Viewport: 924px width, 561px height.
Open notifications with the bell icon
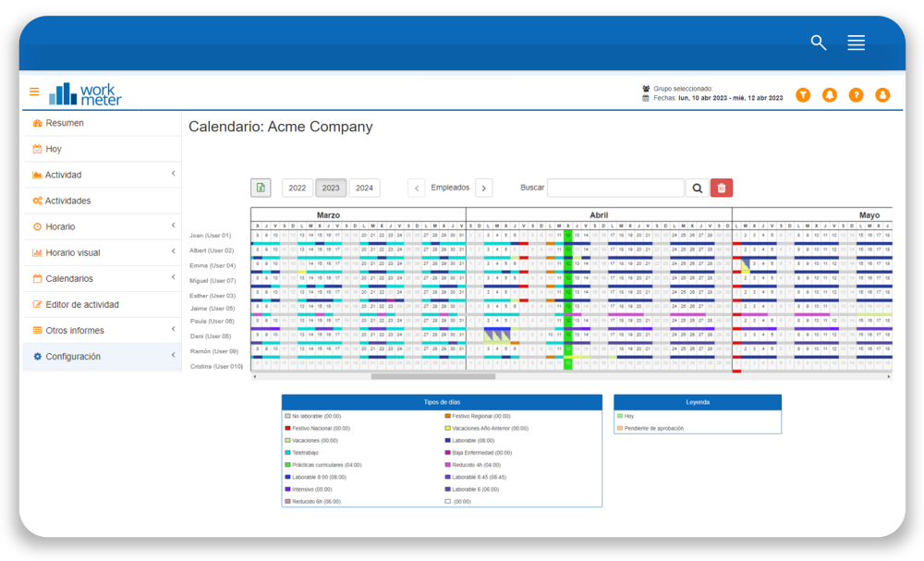point(830,95)
